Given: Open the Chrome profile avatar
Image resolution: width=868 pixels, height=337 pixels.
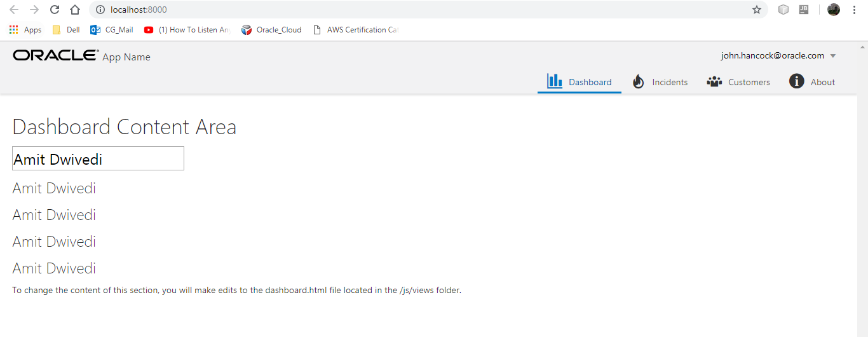Looking at the screenshot, I should pos(834,10).
